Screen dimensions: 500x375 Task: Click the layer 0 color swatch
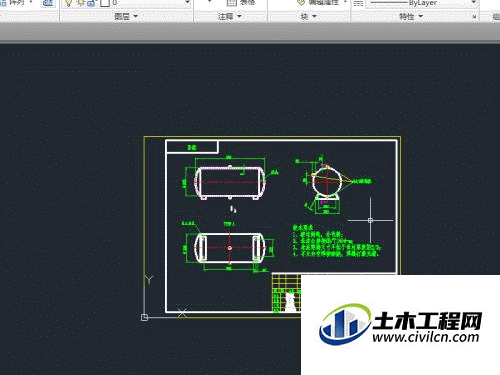[105, 3]
